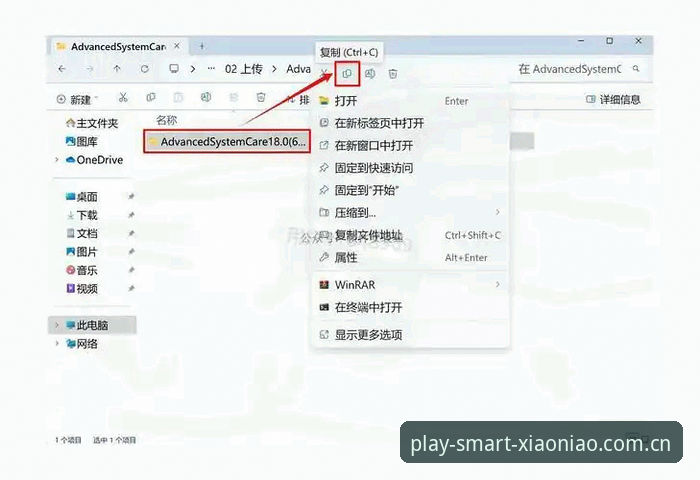The width and height of the screenshot is (700, 480).
Task: Open a new tab with plus button
Action: (x=202, y=46)
